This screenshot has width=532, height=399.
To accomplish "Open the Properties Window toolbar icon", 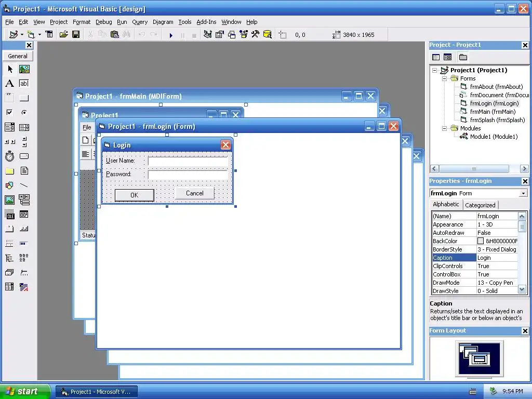I will tap(220, 34).
